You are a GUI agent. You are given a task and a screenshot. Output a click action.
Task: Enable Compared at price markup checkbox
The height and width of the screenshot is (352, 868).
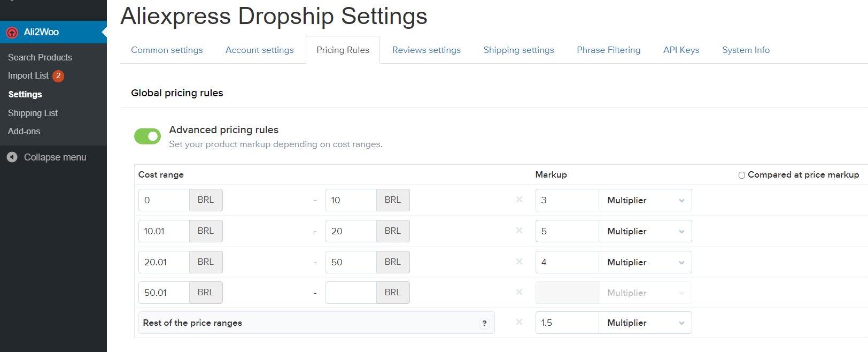(x=742, y=175)
